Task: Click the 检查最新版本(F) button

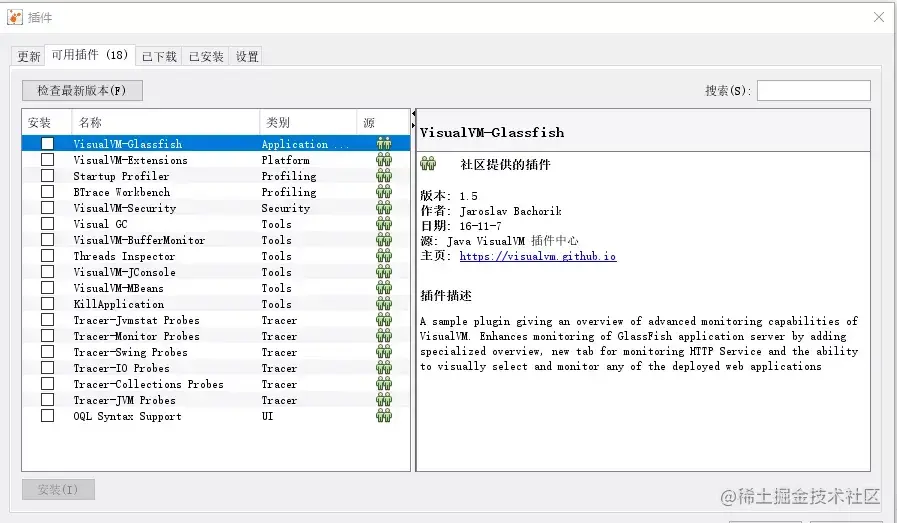Action: [x=82, y=90]
